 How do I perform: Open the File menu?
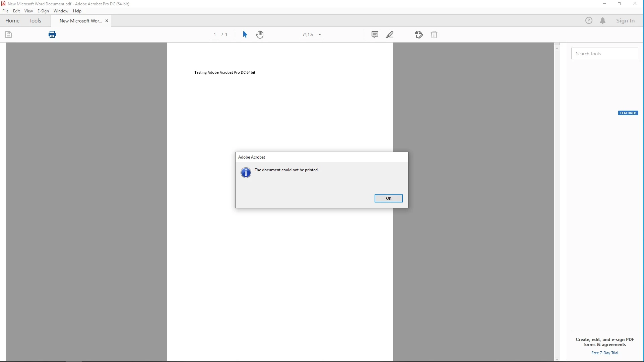click(5, 11)
